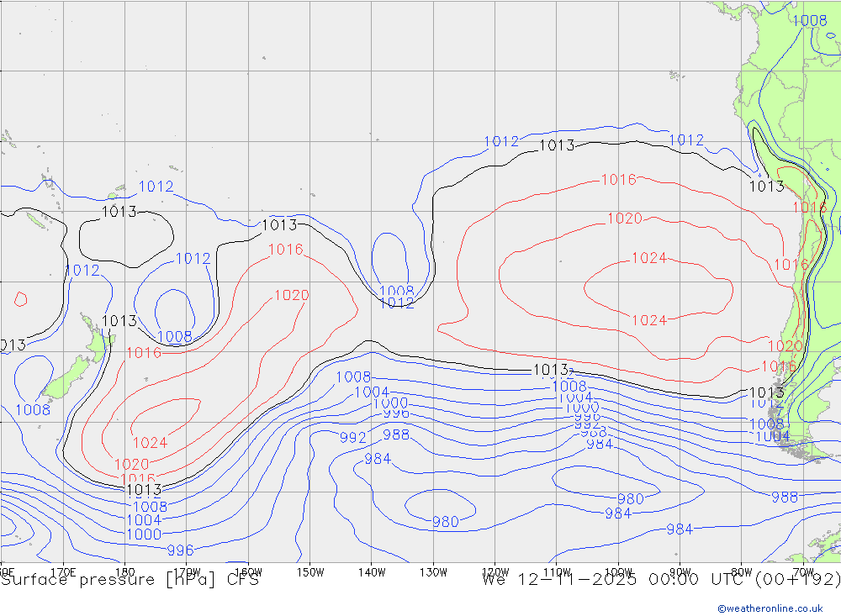Click the 980 low-center label near 130W
This screenshot has width=841, height=616.
click(x=445, y=522)
